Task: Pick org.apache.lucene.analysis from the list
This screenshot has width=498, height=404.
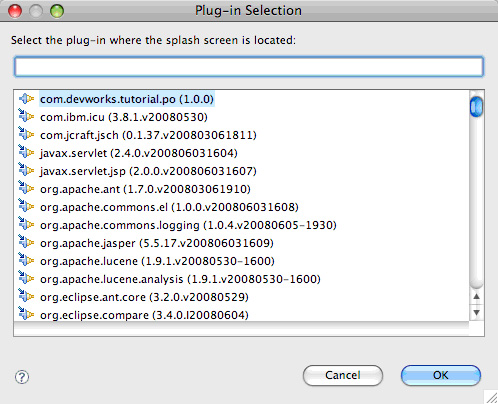Action: click(180, 279)
